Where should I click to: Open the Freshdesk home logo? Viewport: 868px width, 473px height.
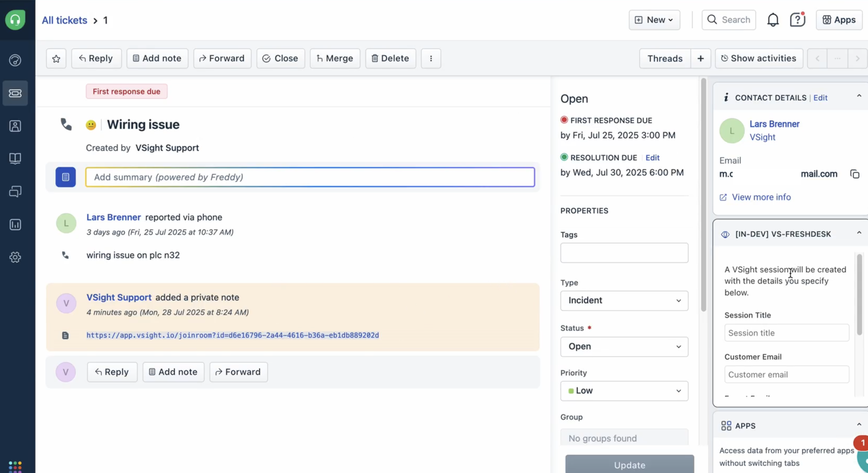click(15, 20)
